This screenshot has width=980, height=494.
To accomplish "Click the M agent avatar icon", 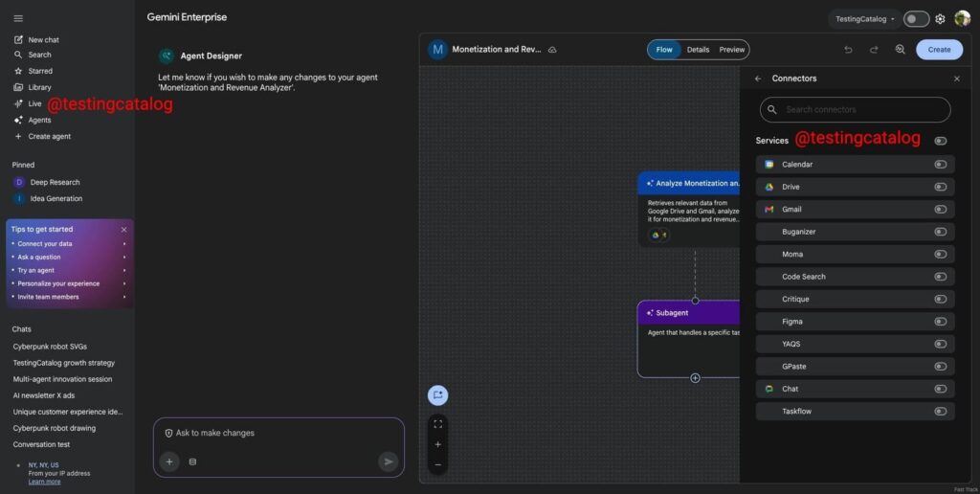I will [x=437, y=50].
